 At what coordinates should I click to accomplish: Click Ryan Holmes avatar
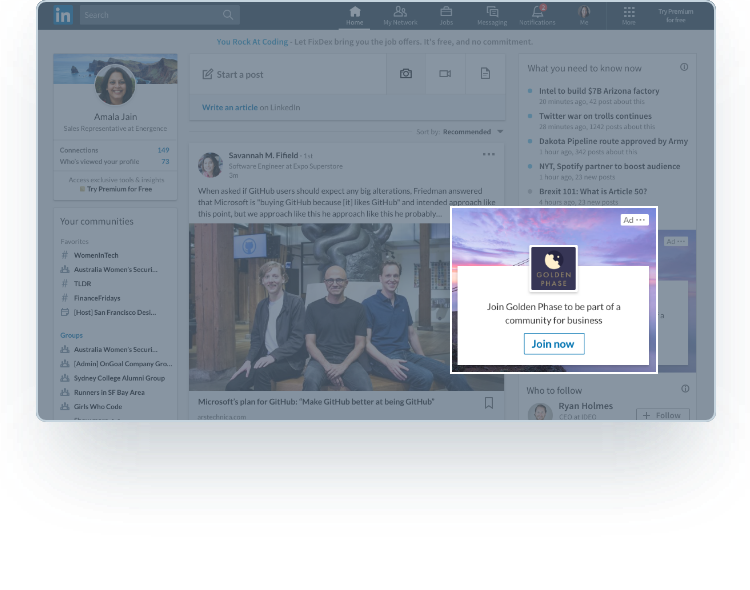tap(540, 412)
